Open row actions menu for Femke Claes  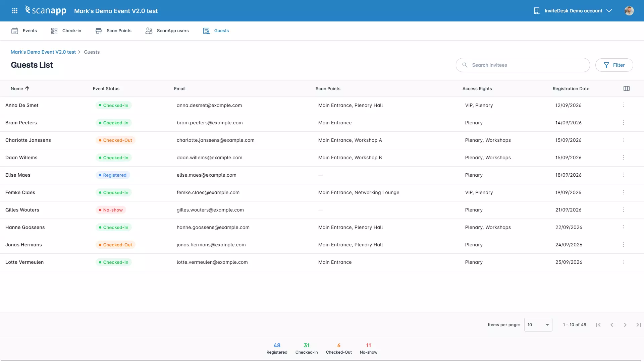[624, 192]
